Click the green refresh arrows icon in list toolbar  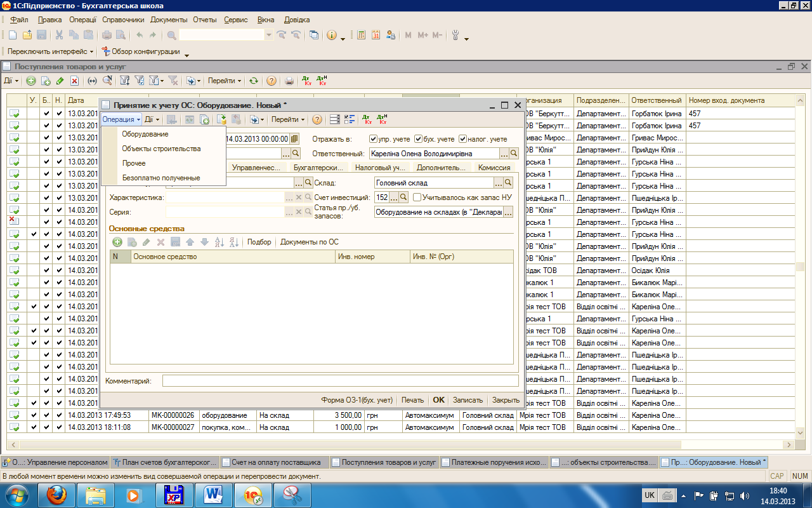pos(254,81)
